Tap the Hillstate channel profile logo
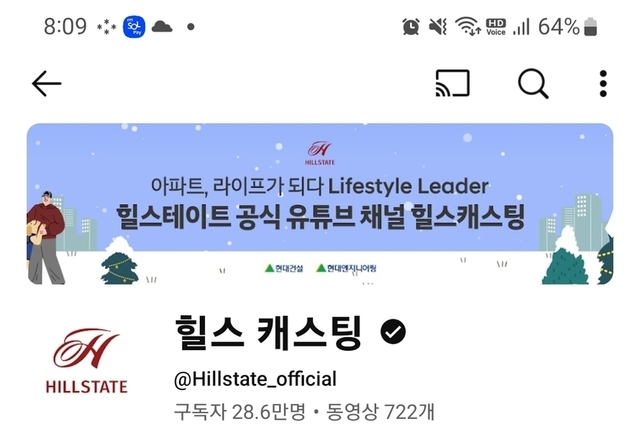The image size is (640, 440). tap(87, 360)
